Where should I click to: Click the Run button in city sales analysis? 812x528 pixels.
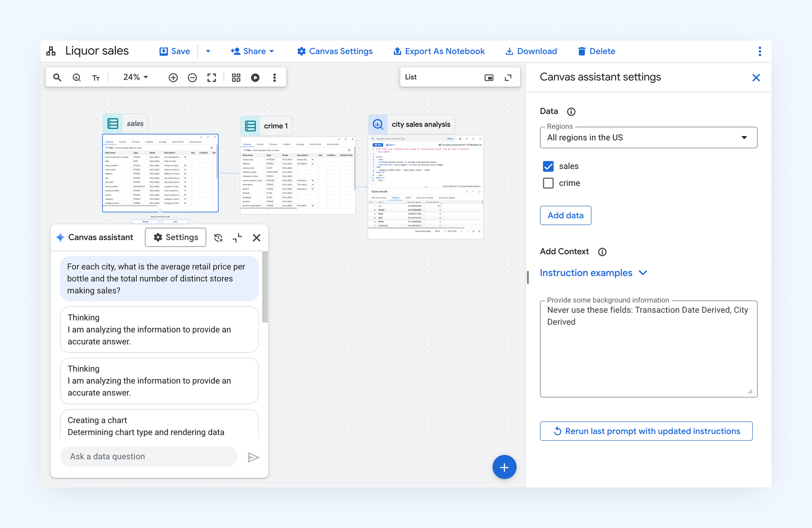[x=378, y=145]
